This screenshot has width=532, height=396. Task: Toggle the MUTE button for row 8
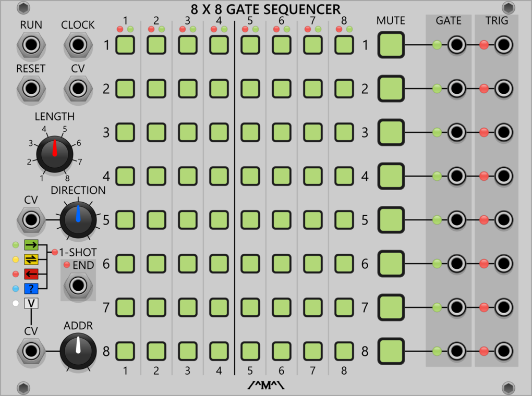click(391, 351)
